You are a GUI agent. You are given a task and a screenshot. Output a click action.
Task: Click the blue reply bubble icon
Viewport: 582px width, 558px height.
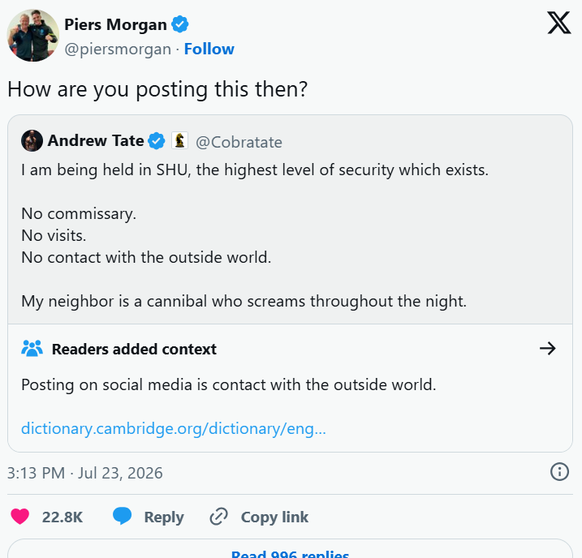[122, 516]
